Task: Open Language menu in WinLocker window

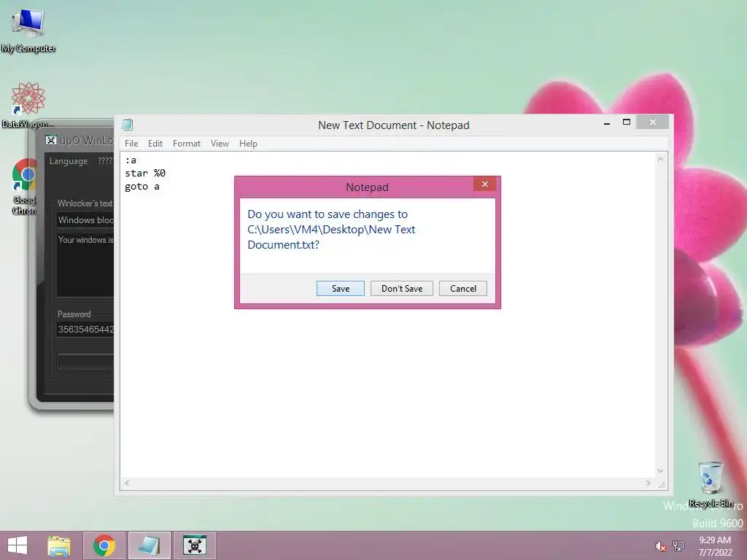Action: (68, 161)
